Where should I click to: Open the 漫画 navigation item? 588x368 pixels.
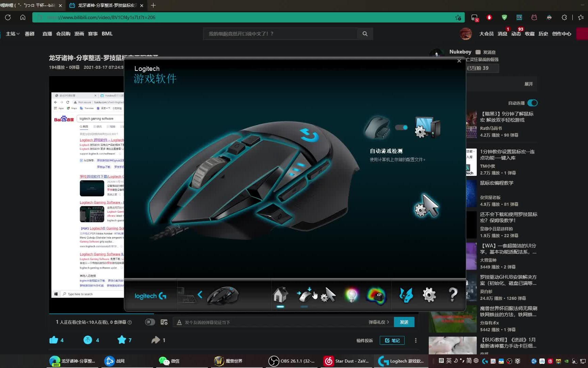pyautogui.click(x=79, y=34)
